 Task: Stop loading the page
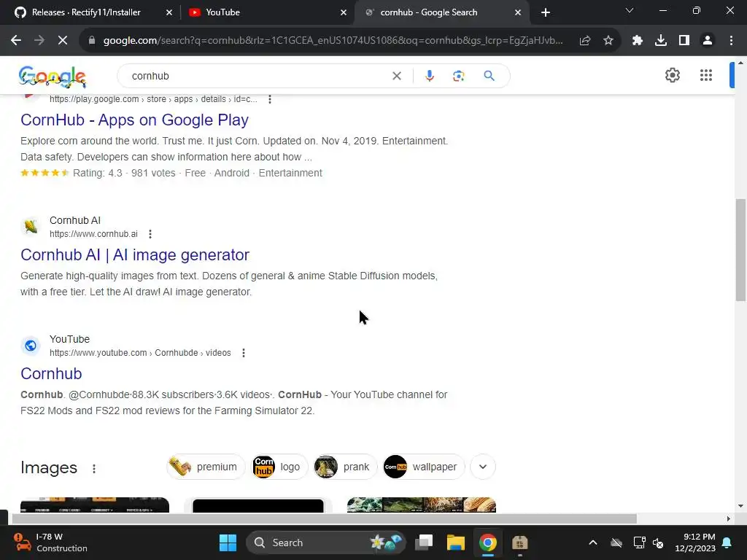[63, 41]
